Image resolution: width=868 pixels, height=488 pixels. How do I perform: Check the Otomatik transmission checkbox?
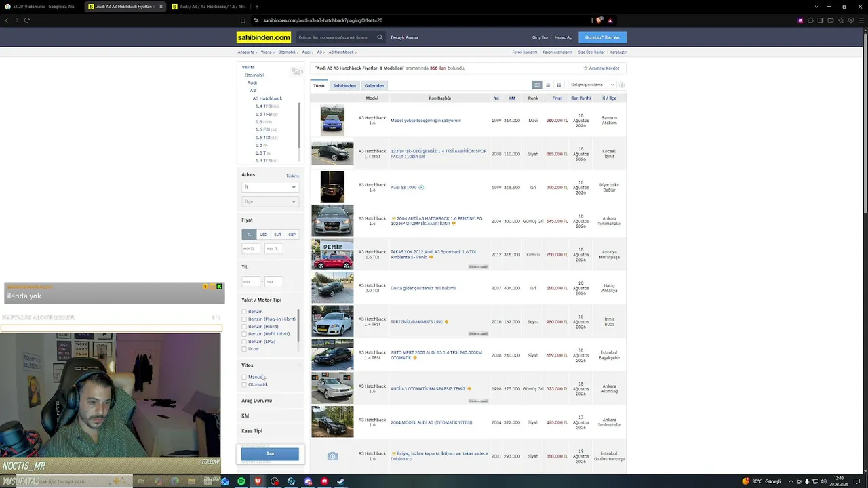coord(244,384)
